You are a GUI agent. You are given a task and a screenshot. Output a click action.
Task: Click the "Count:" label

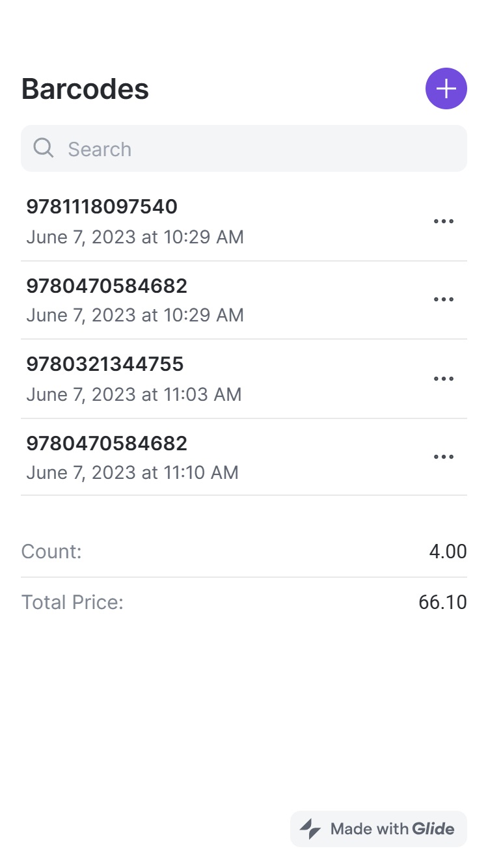click(51, 552)
